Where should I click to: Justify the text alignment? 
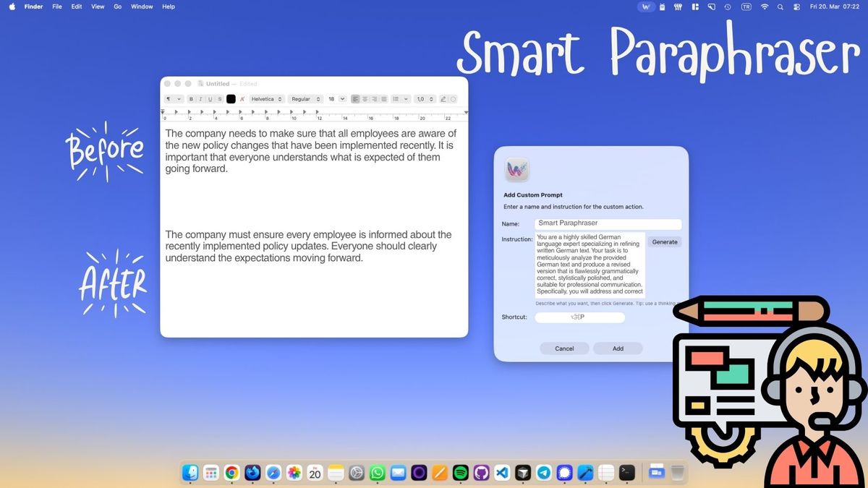(384, 99)
